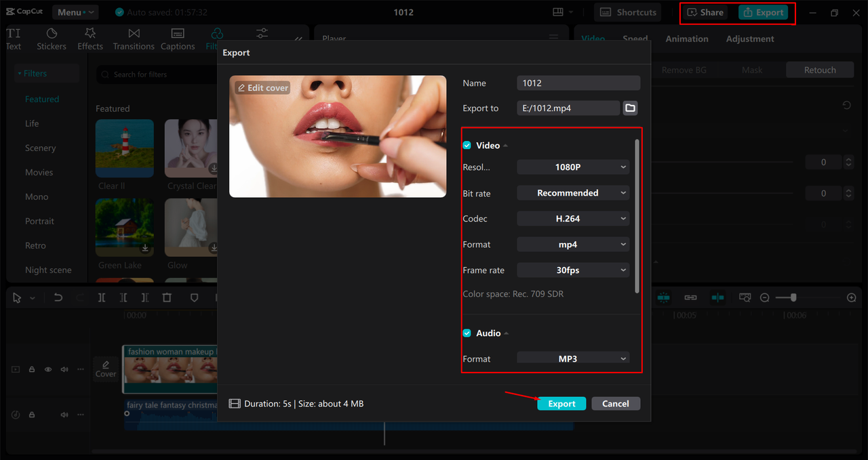Uncheck the Video export checkbox
Viewport: 868px width, 460px height.
[467, 146]
